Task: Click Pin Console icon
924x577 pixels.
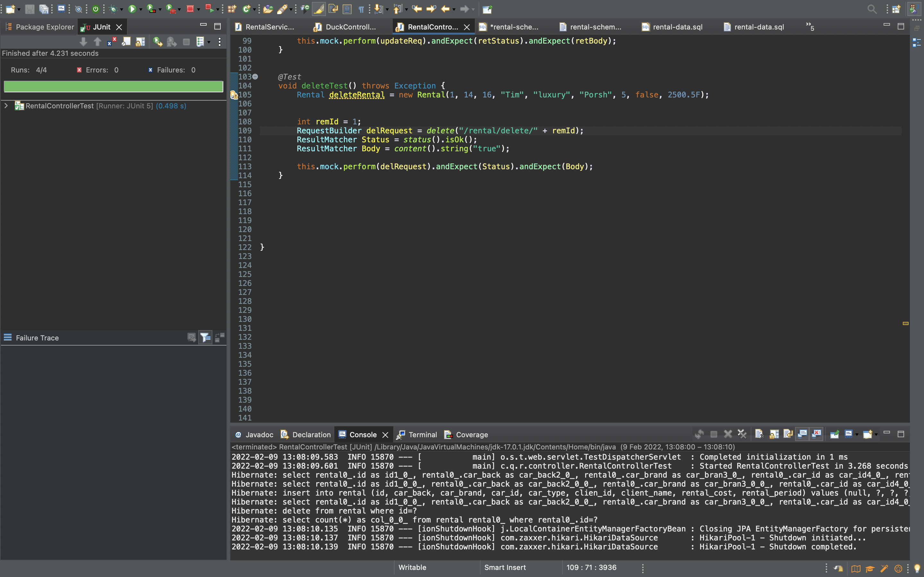Action: [834, 434]
